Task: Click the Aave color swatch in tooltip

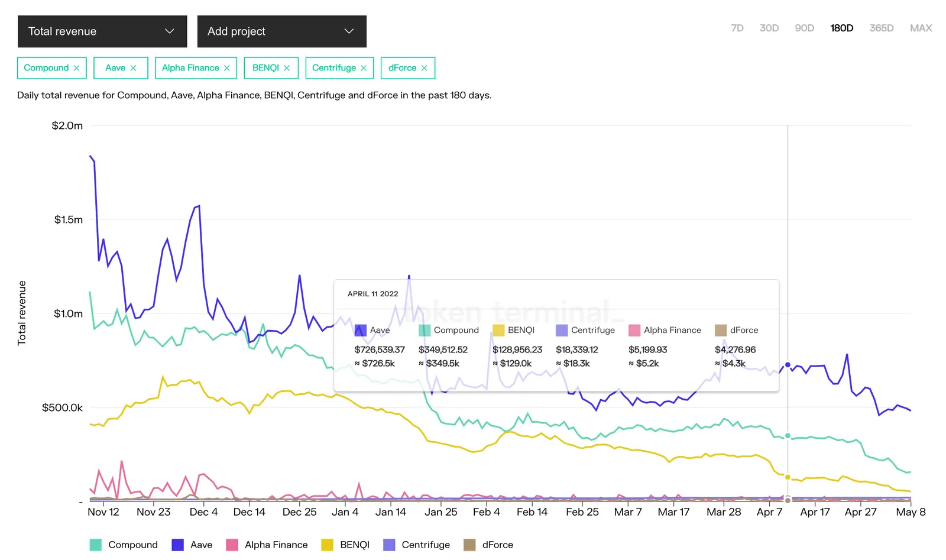Action: (361, 330)
